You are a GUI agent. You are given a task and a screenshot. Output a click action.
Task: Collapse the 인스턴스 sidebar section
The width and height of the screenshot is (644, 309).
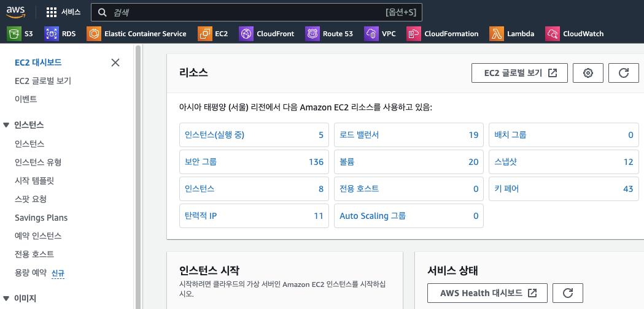pyautogui.click(x=6, y=125)
